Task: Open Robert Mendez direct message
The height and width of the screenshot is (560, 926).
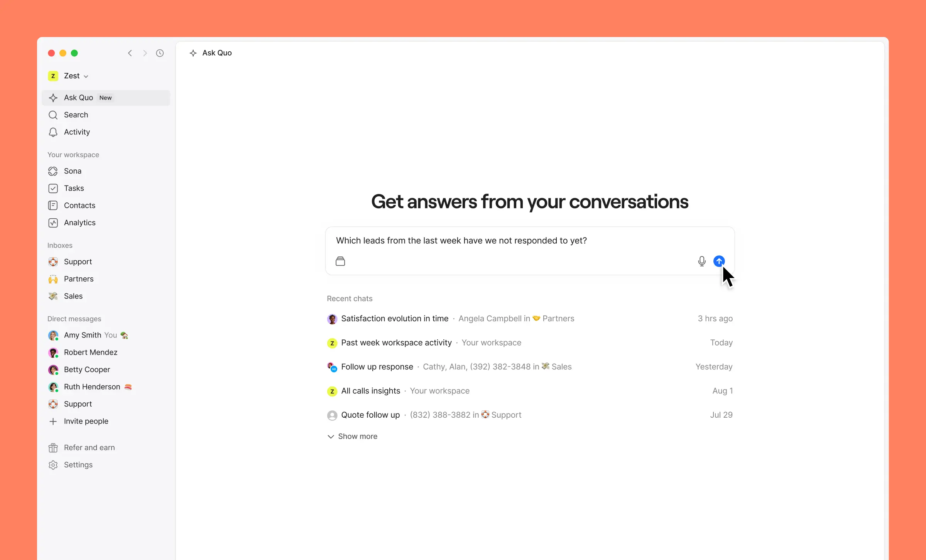Action: (106, 352)
